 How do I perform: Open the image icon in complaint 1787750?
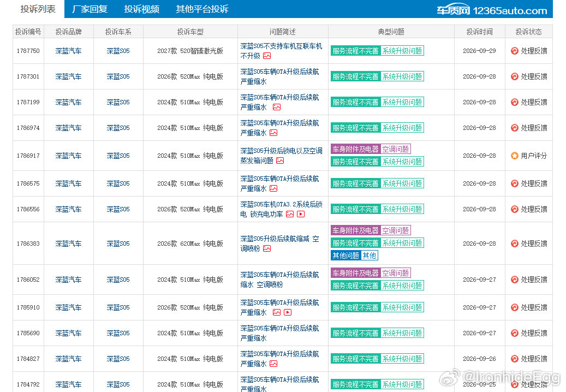point(267,56)
